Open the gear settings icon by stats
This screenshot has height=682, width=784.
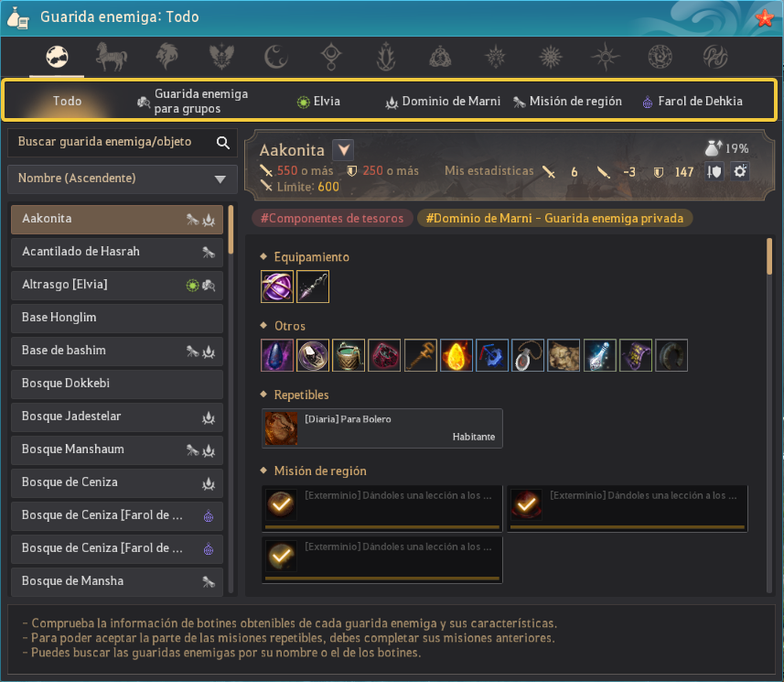(740, 171)
